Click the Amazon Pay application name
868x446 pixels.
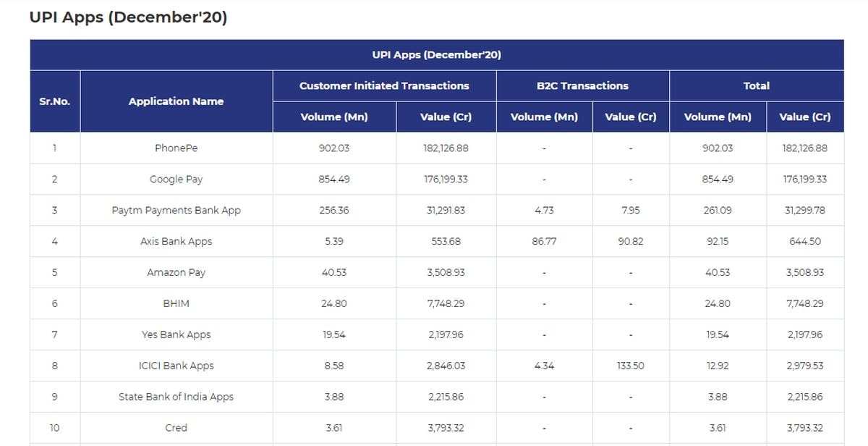(x=176, y=272)
